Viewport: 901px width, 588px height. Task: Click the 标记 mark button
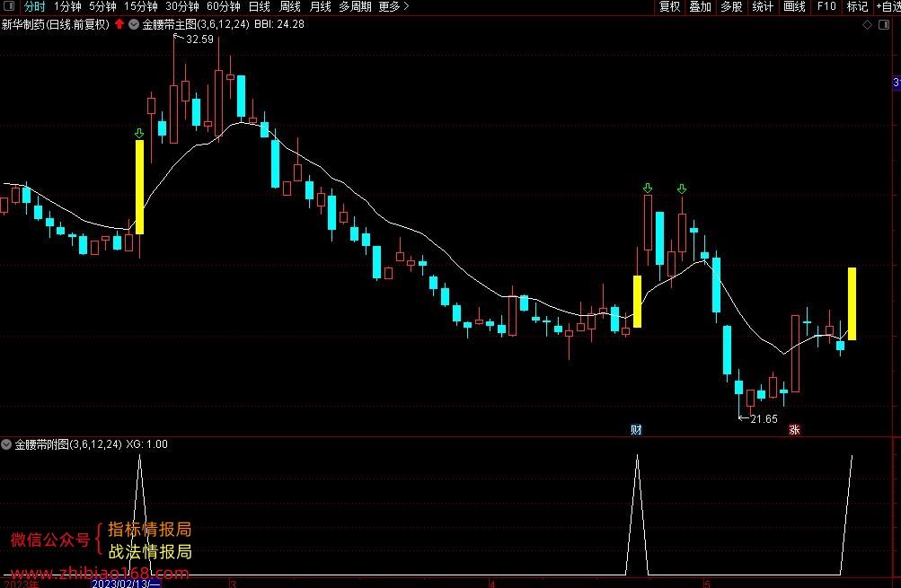(857, 7)
